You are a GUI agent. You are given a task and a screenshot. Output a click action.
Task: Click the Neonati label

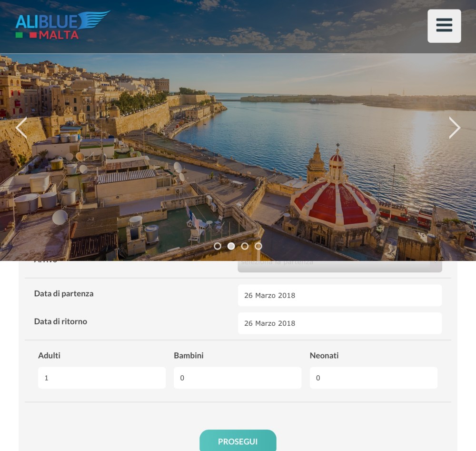324,355
